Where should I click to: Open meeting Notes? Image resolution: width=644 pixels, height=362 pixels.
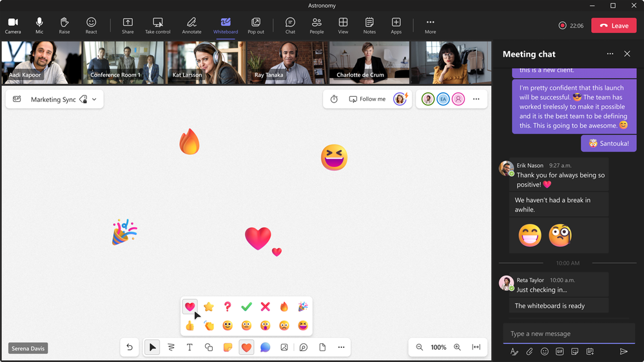(369, 25)
